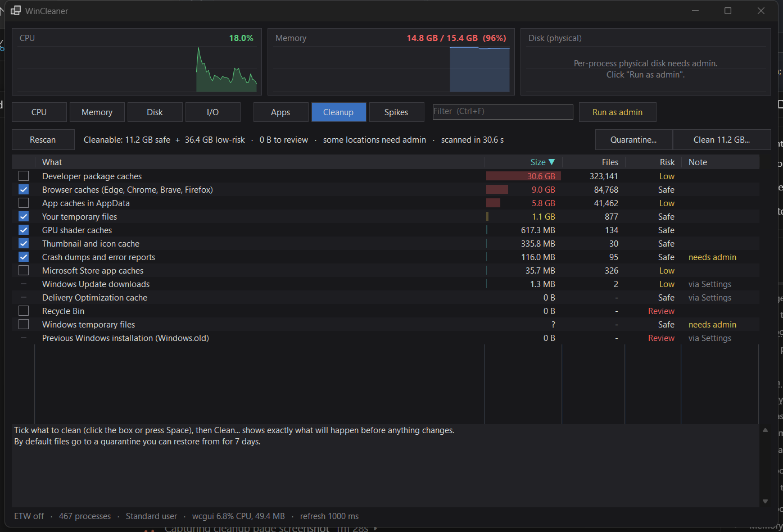Click the What column header
Image resolution: width=783 pixels, height=532 pixels.
pyautogui.click(x=260, y=162)
